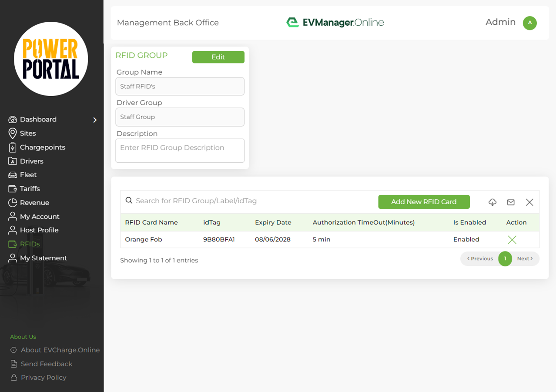Expand the Dashboard menu chevron
The width and height of the screenshot is (556, 392).
[x=95, y=119]
